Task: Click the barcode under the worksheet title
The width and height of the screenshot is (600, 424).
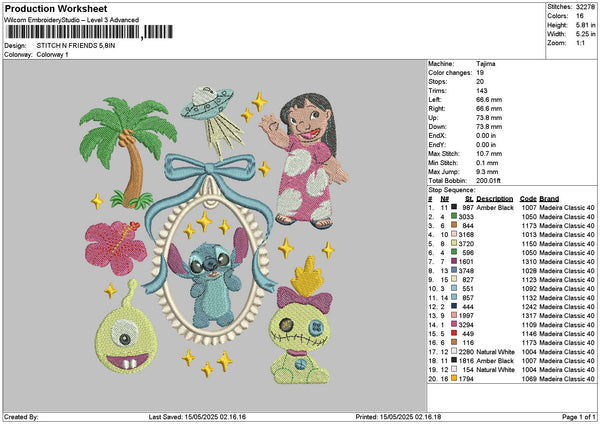Action: tap(89, 32)
